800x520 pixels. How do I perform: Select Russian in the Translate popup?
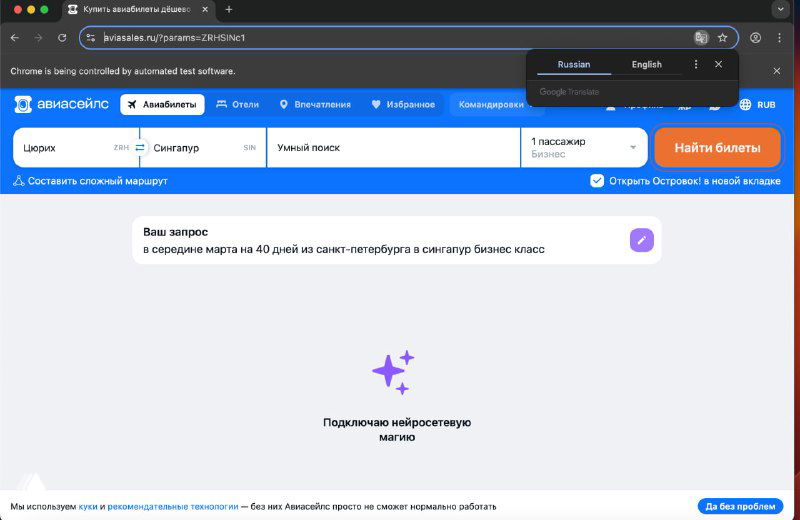(x=573, y=64)
